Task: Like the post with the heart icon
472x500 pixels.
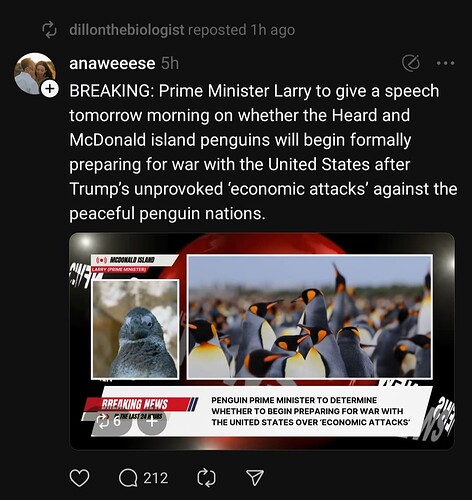Action: [79, 478]
